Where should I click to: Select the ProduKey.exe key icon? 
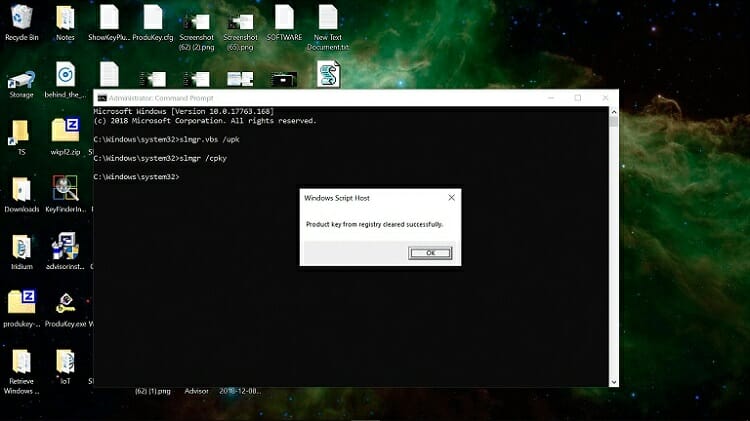[65, 303]
